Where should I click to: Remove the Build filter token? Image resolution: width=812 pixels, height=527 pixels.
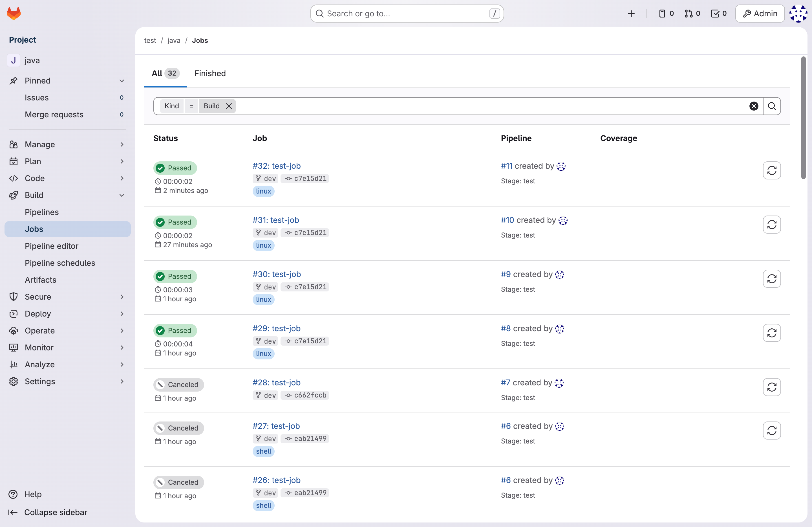229,106
